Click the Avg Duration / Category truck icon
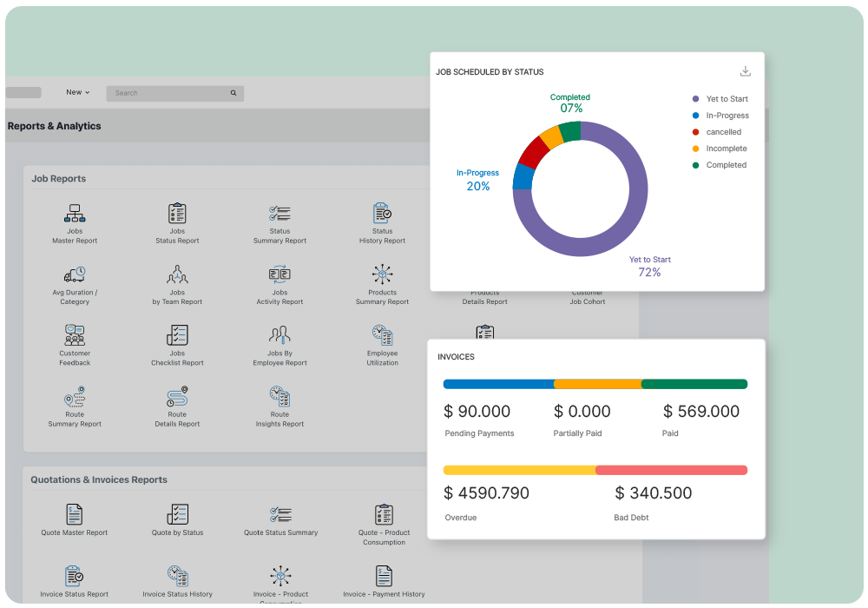Image resolution: width=868 pixels, height=608 pixels. [75, 275]
